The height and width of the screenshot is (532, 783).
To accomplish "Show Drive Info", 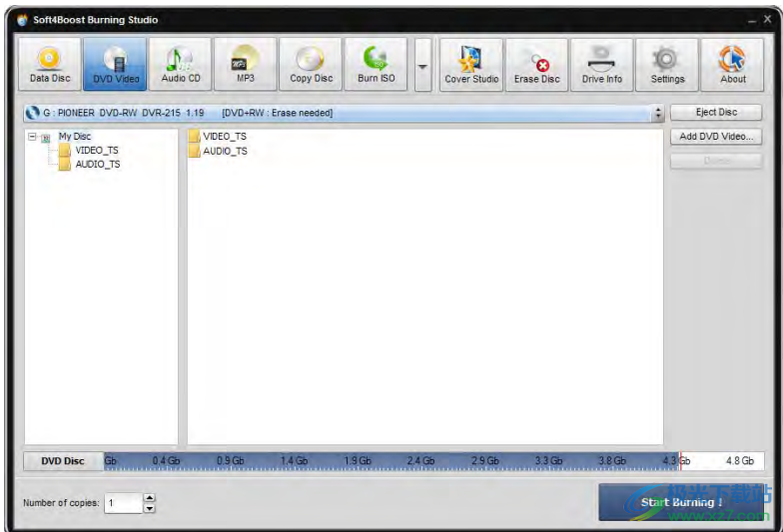I will pyautogui.click(x=601, y=65).
